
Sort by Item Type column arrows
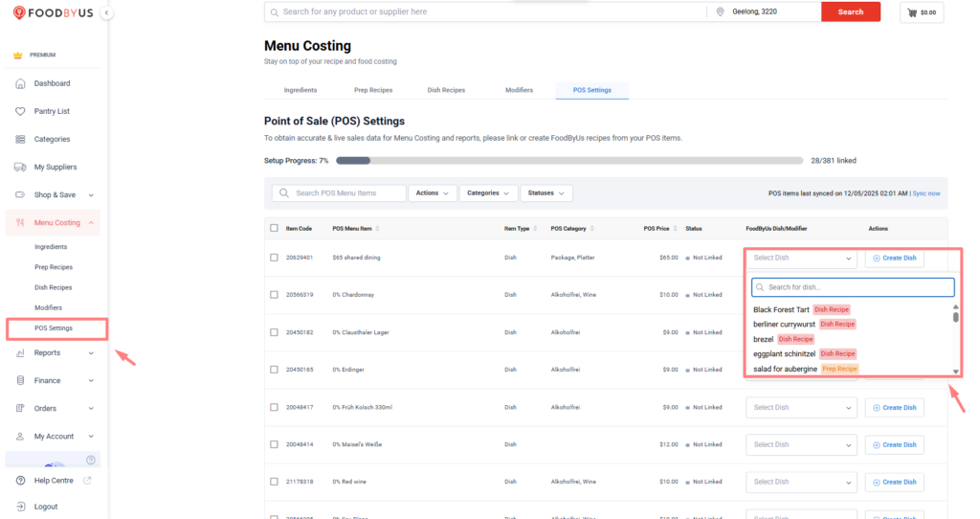click(536, 228)
